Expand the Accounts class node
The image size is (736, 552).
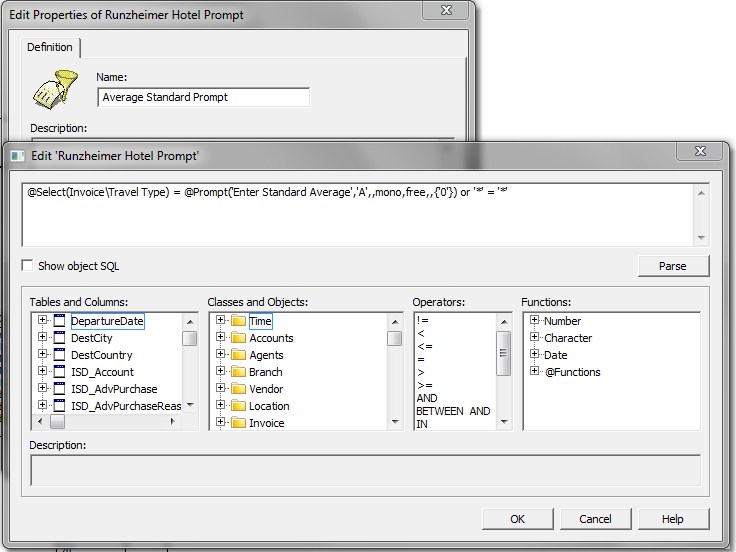[x=220, y=337]
